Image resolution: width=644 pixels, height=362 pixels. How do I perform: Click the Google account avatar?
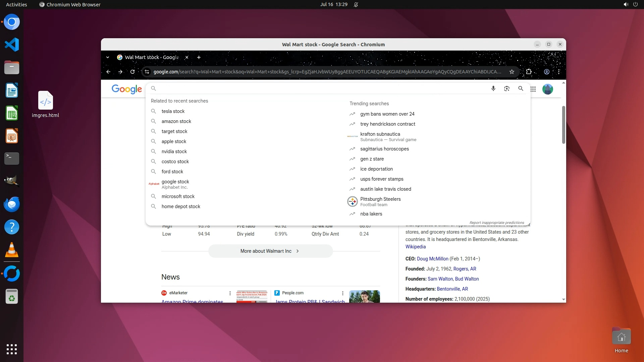pyautogui.click(x=547, y=89)
